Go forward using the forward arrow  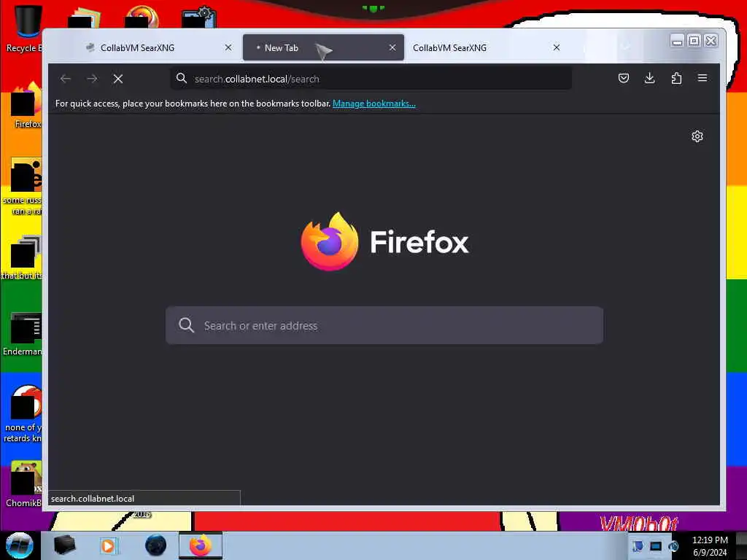(x=93, y=79)
